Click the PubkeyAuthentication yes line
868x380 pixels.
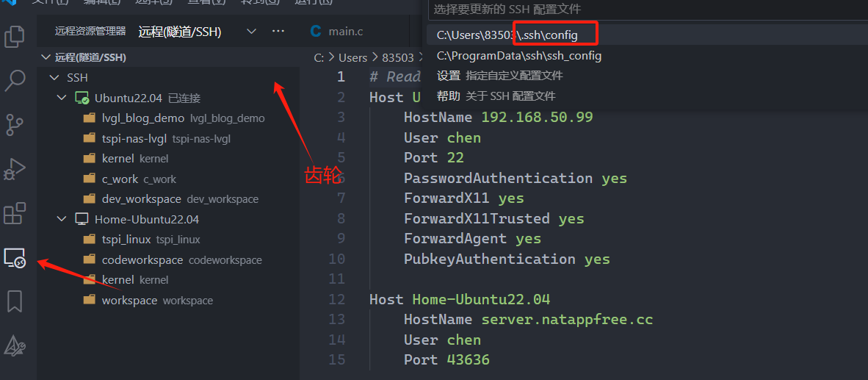pos(507,259)
